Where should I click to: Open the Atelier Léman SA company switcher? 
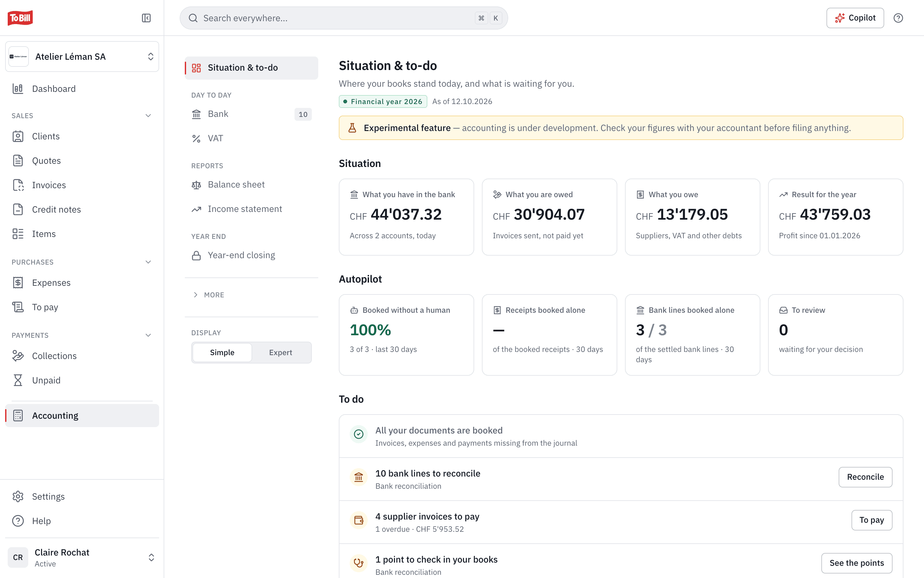tap(82, 57)
